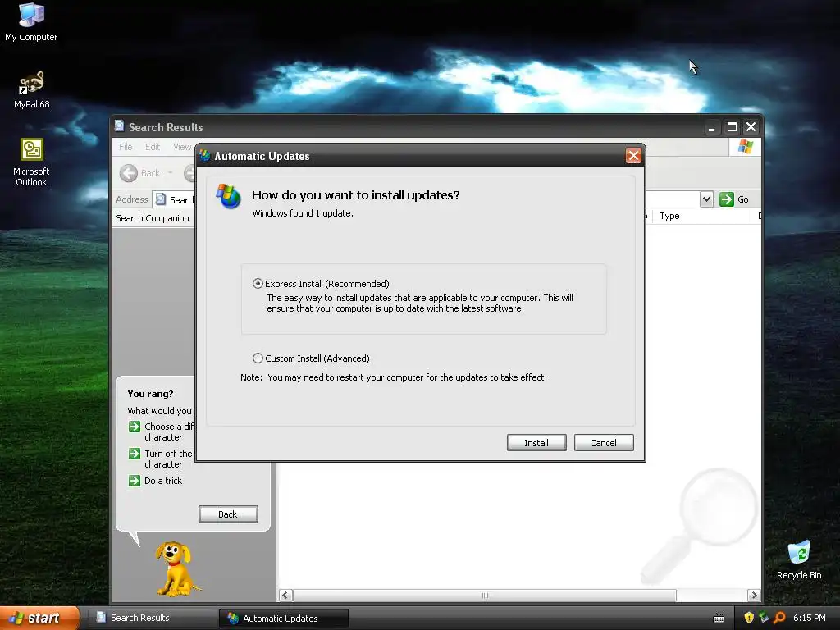Screen dimensions: 840x630
Task: Close the Automatic Updates dialog
Action: [633, 155]
